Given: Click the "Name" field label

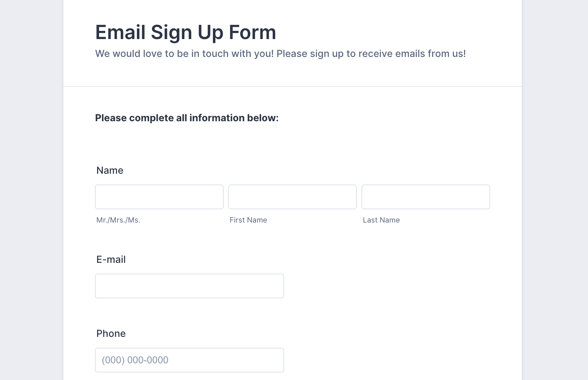Looking at the screenshot, I should pos(110,170).
